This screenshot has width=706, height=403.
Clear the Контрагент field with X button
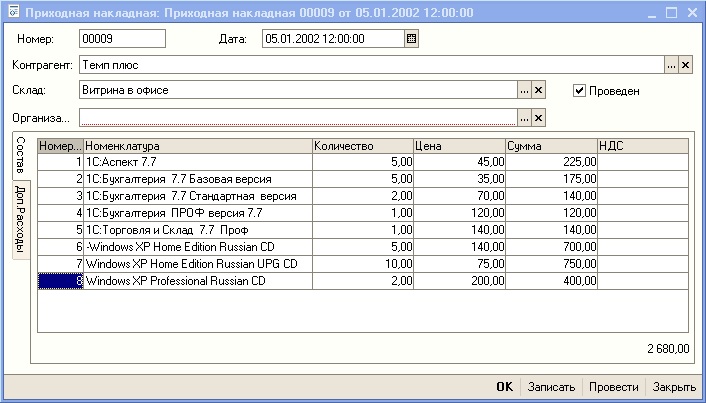coord(685,65)
